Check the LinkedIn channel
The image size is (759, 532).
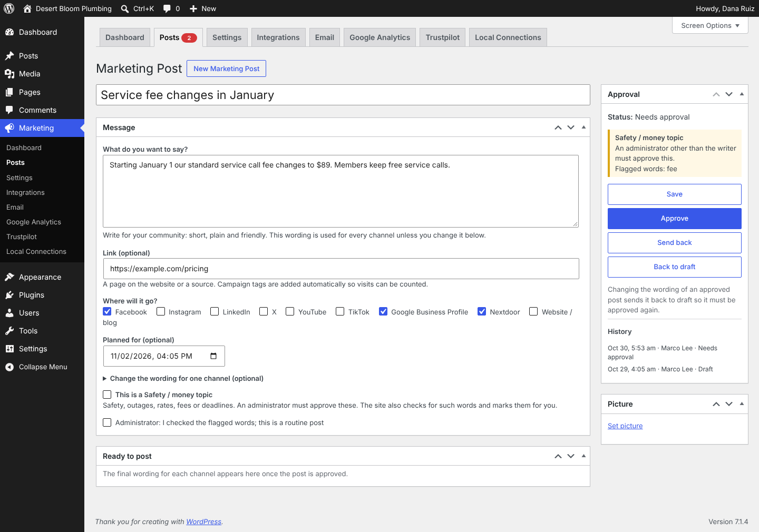(x=215, y=311)
